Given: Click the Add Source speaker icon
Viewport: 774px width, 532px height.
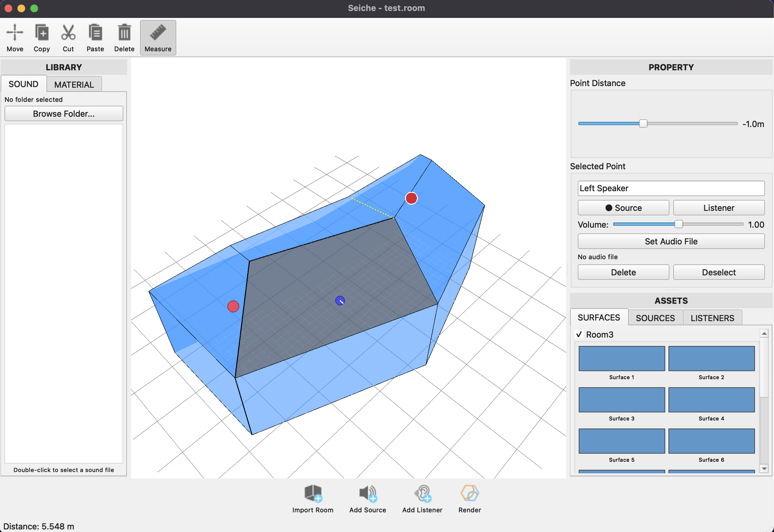Looking at the screenshot, I should coord(368,494).
